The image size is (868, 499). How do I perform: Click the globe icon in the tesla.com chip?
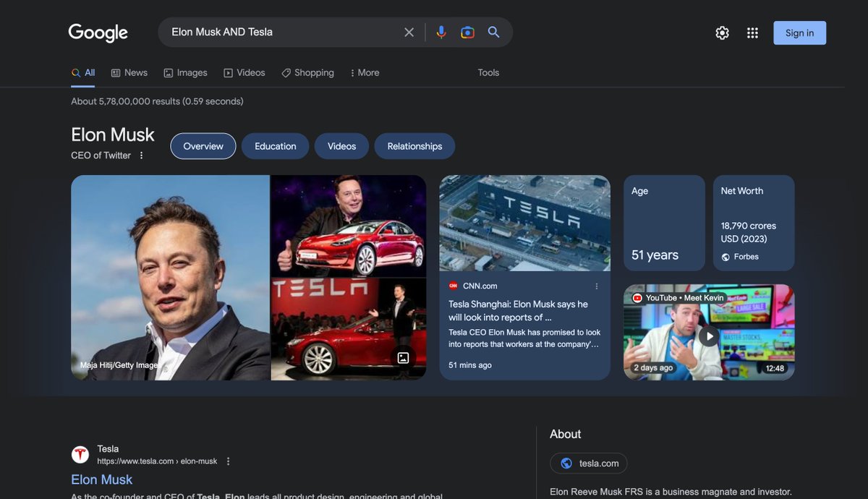point(566,464)
